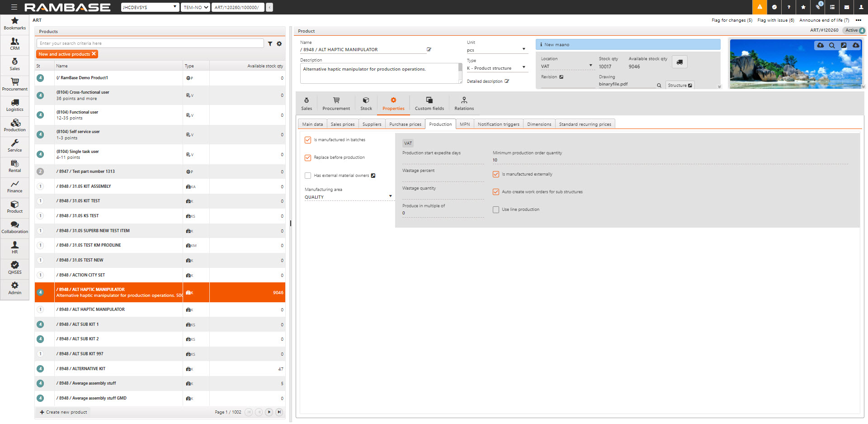Viewport: 868px width, 424px height.
Task: Click the alert warning triangle icon
Action: pyautogui.click(x=759, y=7)
